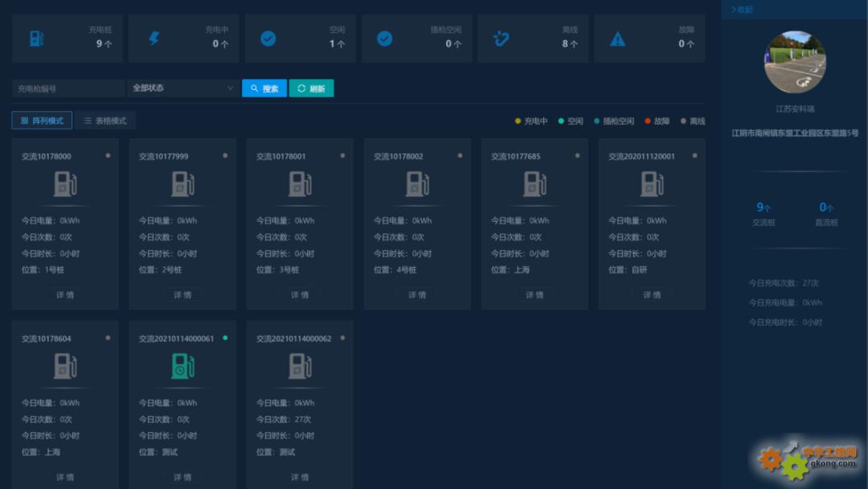Collapse the side panel with 收起

point(741,10)
